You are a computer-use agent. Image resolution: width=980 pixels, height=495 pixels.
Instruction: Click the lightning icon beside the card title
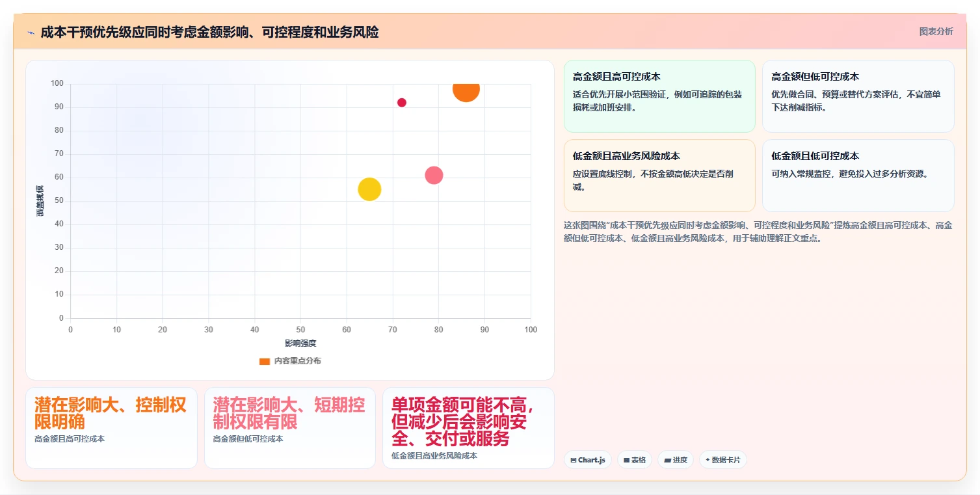(x=31, y=32)
